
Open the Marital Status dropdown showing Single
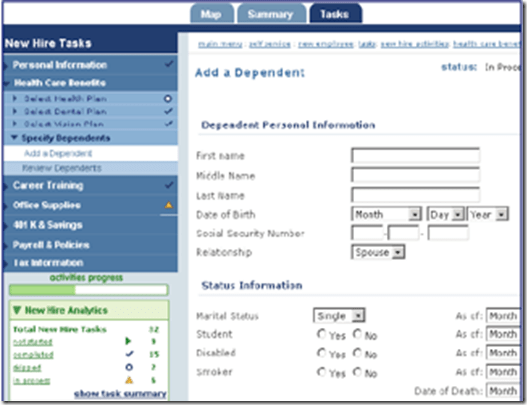[x=339, y=316]
